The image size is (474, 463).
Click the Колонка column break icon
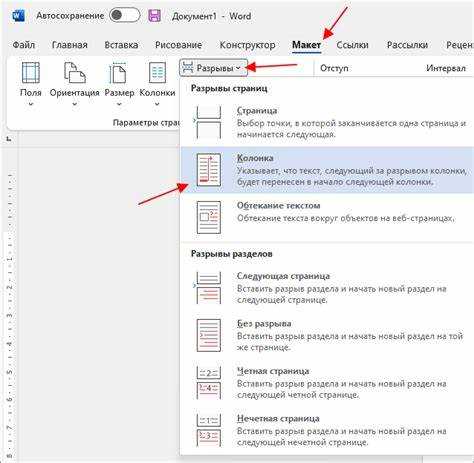click(x=208, y=170)
